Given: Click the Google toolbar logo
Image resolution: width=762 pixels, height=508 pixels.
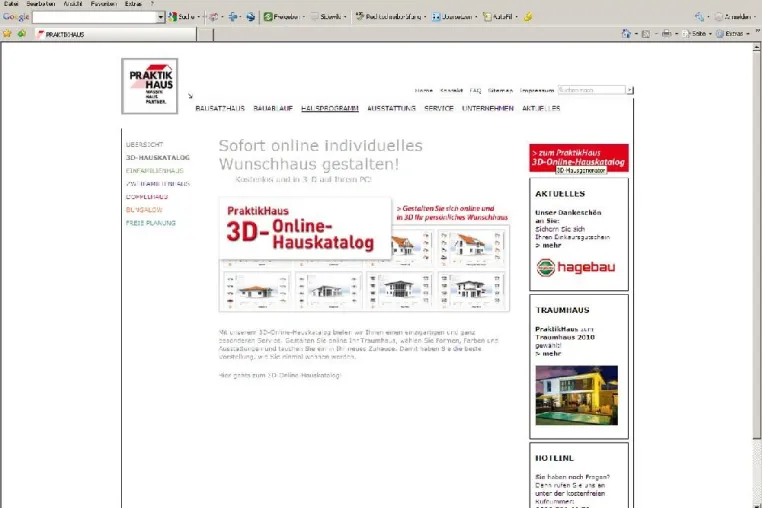Looking at the screenshot, I should [16, 17].
